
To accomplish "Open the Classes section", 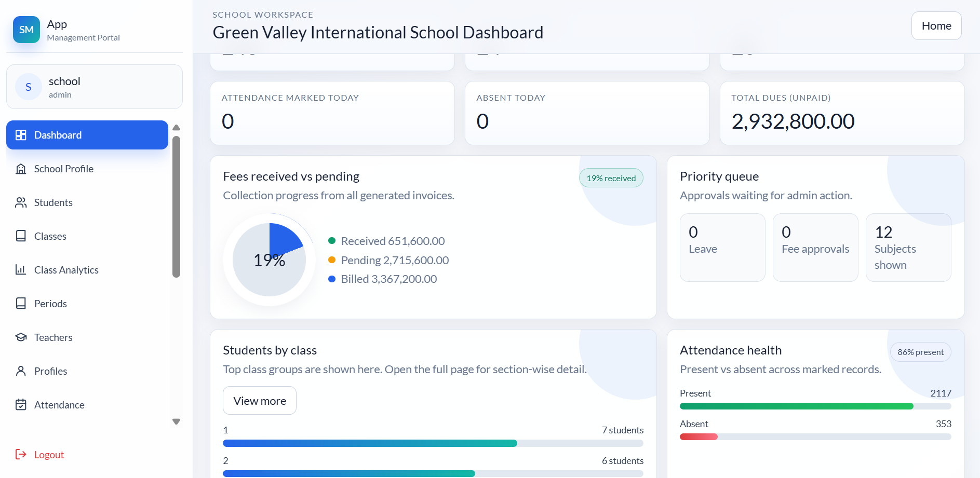I will (x=87, y=236).
